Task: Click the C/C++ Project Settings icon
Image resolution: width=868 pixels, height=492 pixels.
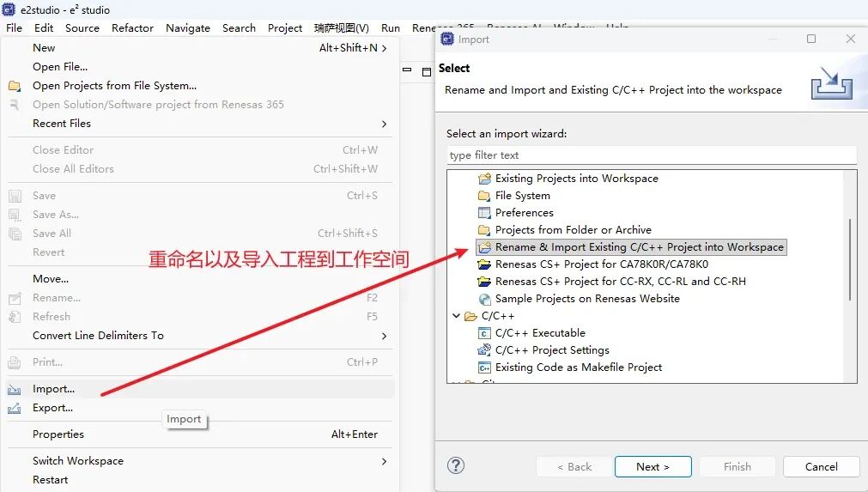Action: [x=484, y=350]
